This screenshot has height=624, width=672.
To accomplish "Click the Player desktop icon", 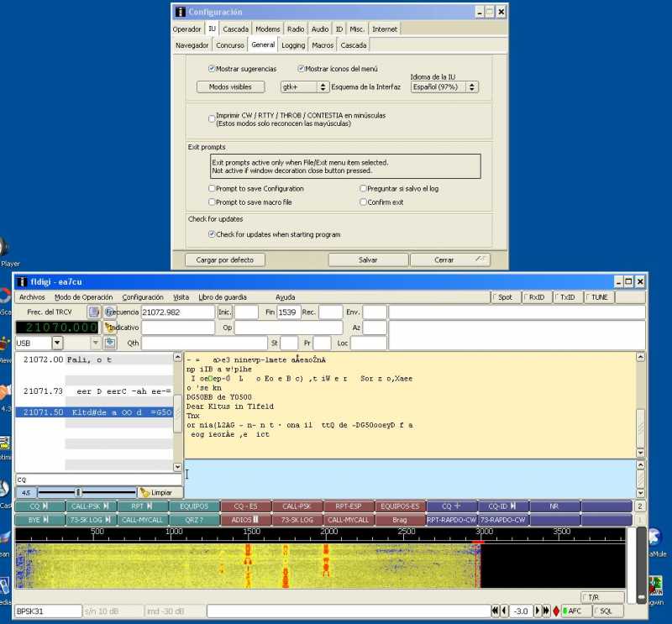I will point(4,247).
